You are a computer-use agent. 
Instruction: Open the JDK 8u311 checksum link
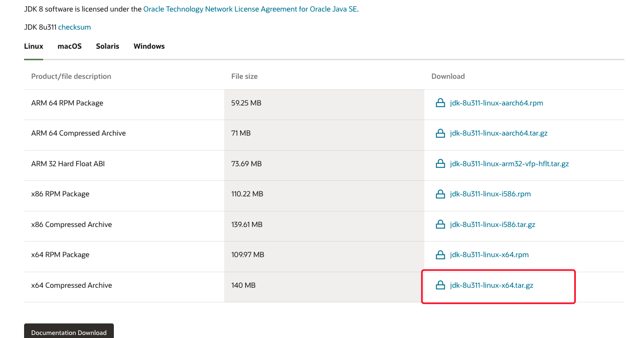[74, 27]
